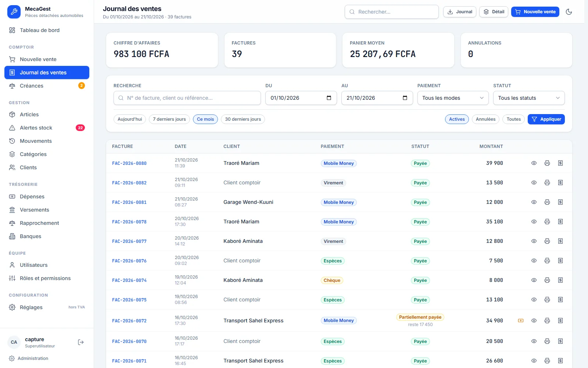Print invoice FAC-2026-0075
Viewport: 588px width, 368px height.
pos(547,300)
